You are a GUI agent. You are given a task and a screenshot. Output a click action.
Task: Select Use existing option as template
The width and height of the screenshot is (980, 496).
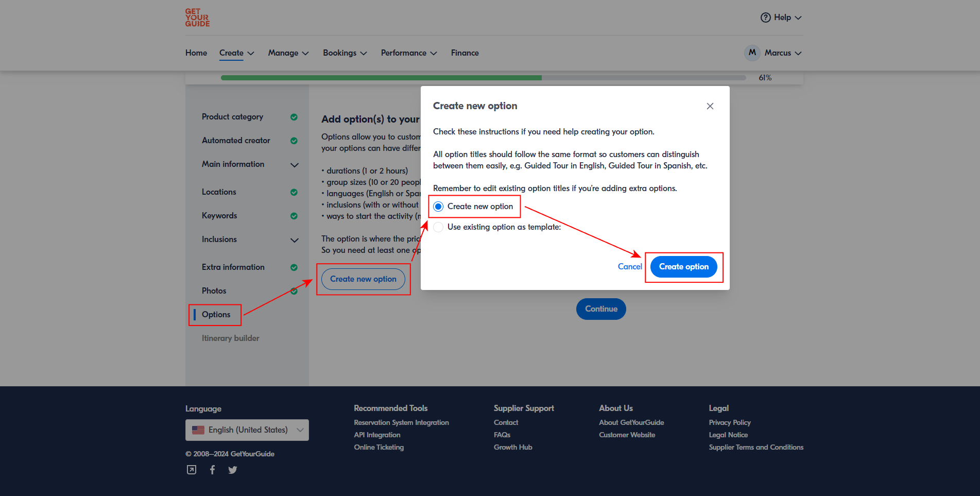pyautogui.click(x=438, y=227)
